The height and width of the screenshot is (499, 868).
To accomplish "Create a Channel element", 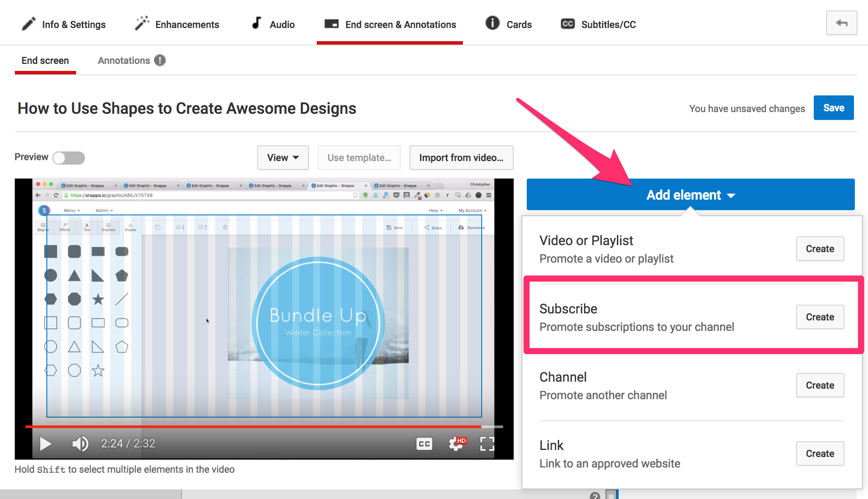I will coord(820,385).
